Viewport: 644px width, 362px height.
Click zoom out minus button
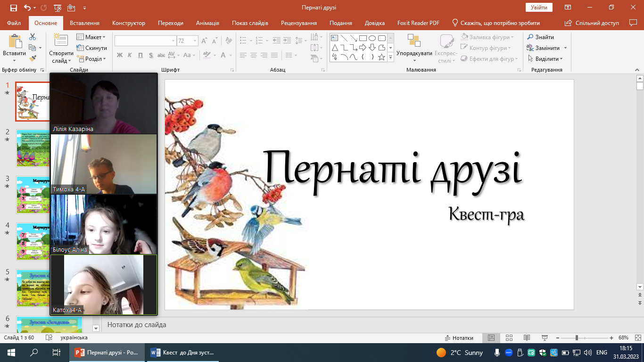[559, 338]
